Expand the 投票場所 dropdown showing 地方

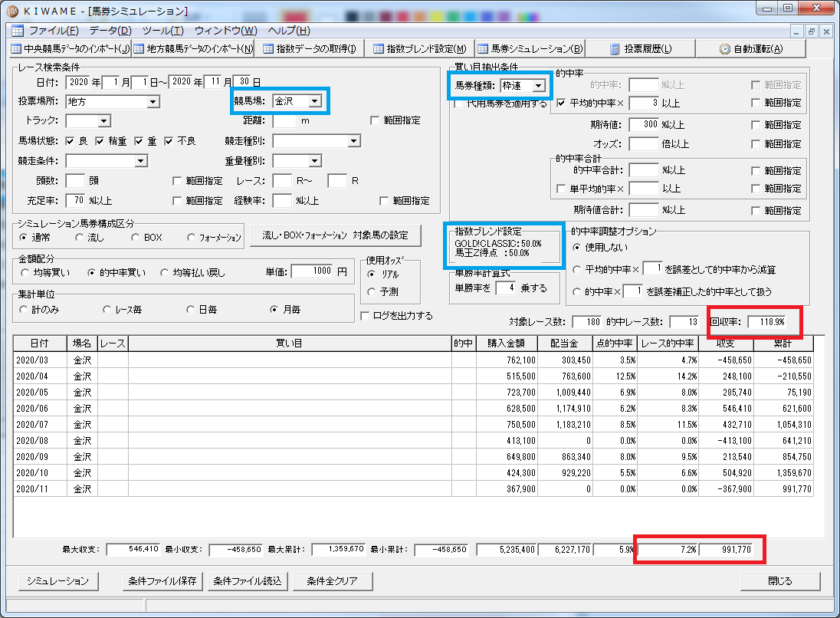153,102
